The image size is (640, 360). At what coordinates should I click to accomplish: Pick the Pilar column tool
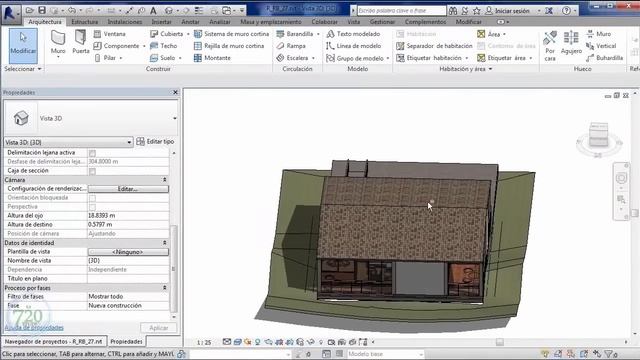[x=106, y=58]
